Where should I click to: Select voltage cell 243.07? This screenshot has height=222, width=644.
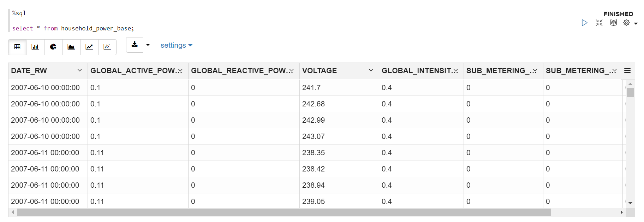339,136
